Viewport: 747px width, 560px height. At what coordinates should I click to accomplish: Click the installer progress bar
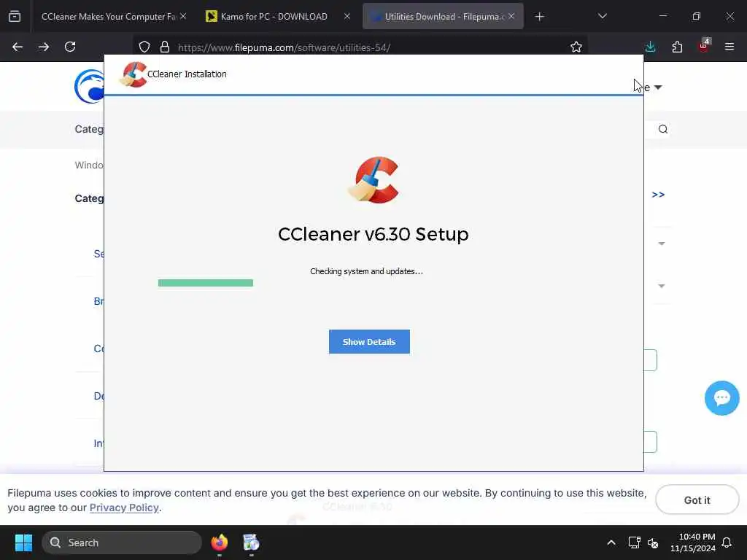coord(205,283)
